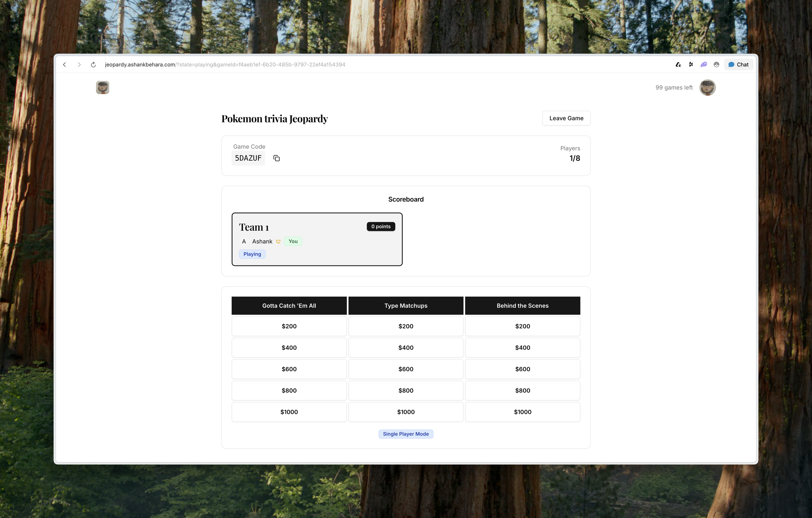Choose Type Matchups for $1000
812x518 pixels.
(406, 412)
